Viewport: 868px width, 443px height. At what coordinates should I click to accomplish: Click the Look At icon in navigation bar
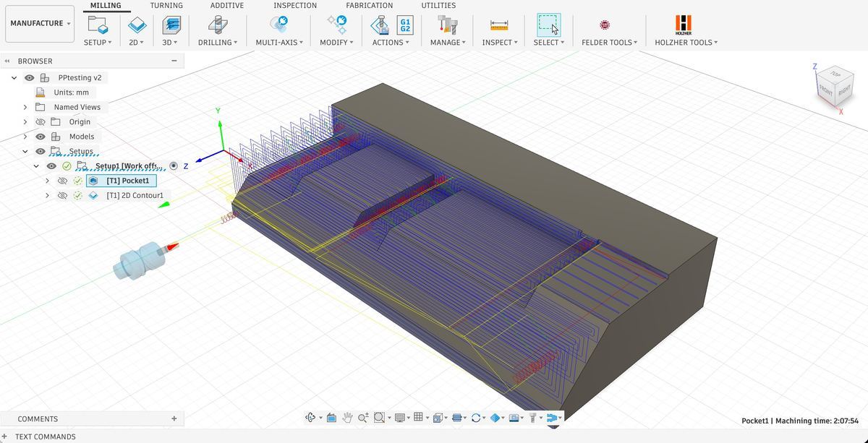point(332,417)
